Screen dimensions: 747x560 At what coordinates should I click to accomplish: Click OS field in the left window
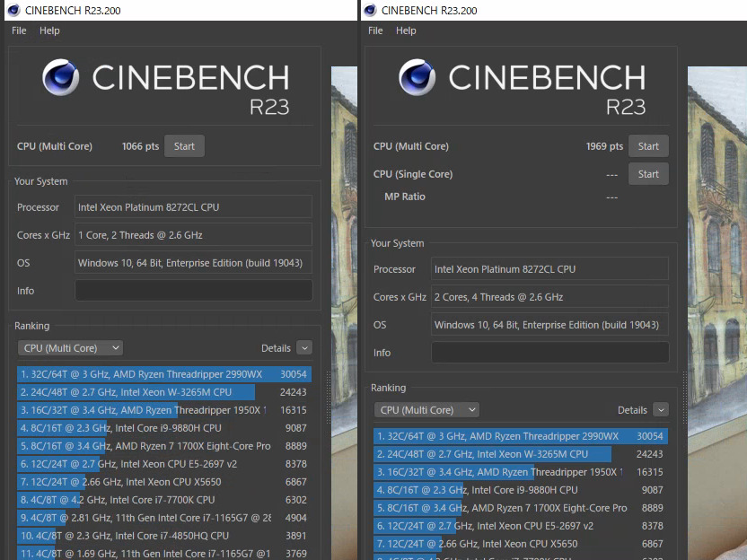[x=193, y=263]
